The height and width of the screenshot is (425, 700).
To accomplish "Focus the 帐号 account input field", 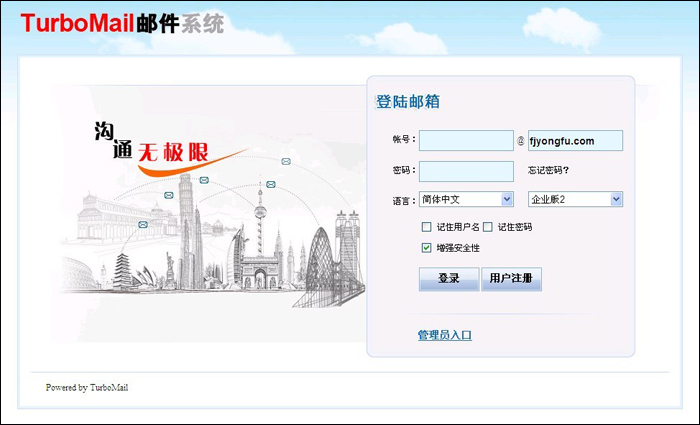I will (x=466, y=141).
